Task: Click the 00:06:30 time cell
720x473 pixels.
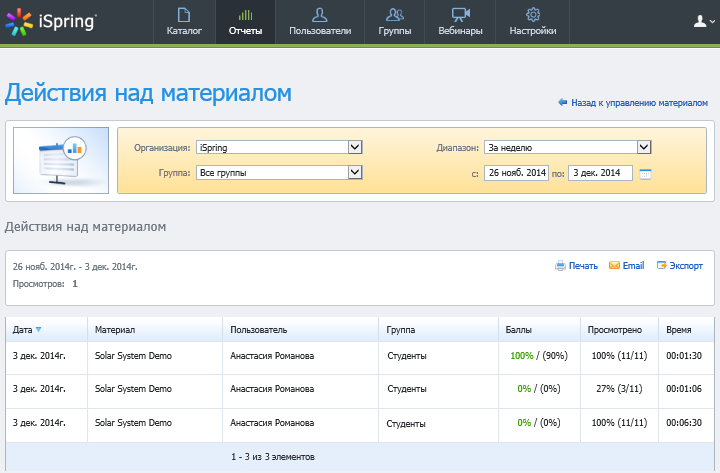Action: [x=684, y=423]
